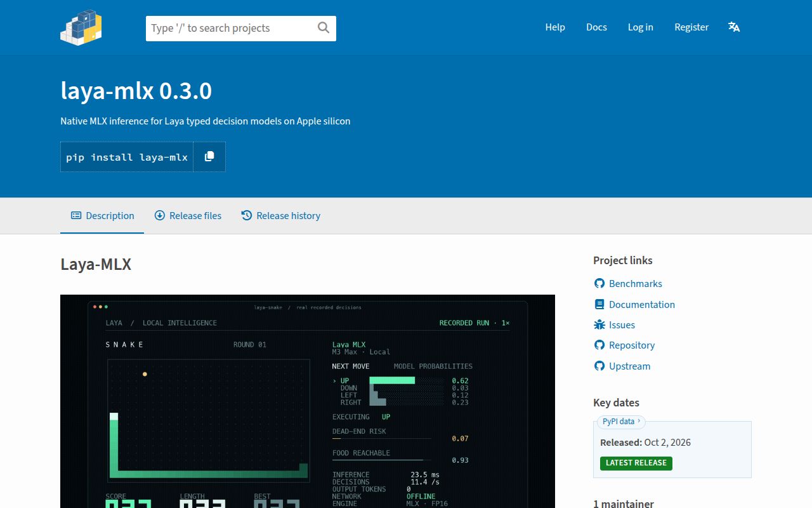Switch to the Release files tab
The width and height of the screenshot is (812, 508).
pos(188,216)
